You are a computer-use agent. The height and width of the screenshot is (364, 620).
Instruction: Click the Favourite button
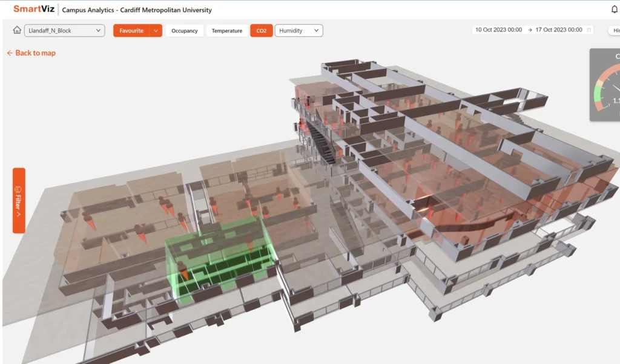(x=131, y=31)
